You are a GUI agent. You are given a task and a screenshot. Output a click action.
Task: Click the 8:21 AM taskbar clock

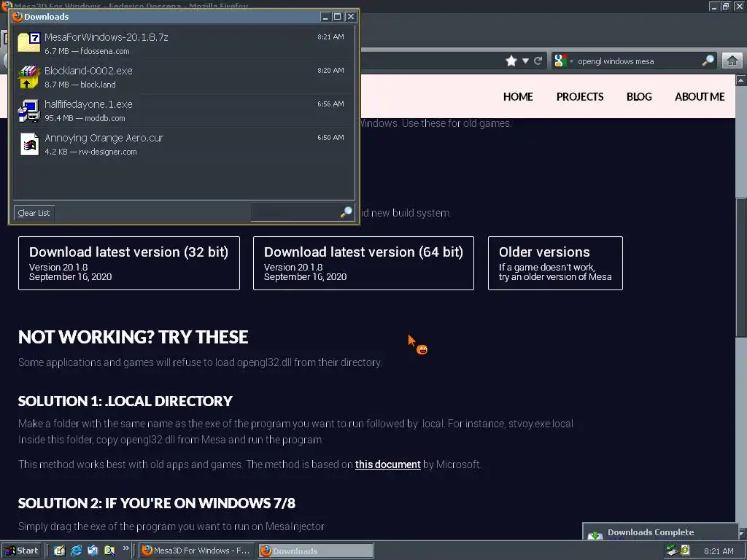719,551
